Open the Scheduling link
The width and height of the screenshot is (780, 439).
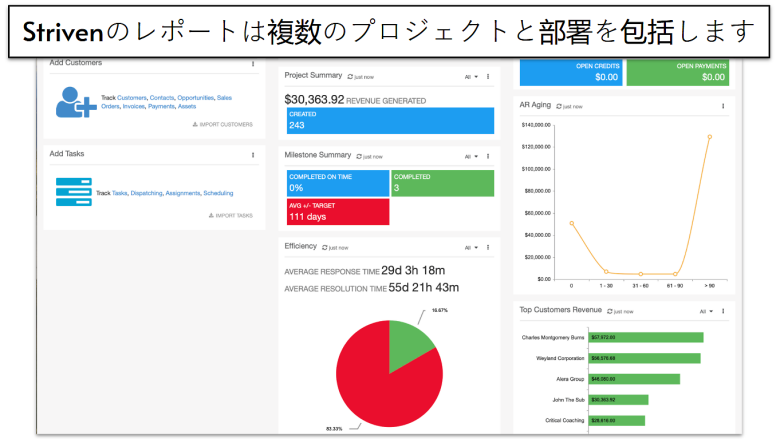coord(218,193)
